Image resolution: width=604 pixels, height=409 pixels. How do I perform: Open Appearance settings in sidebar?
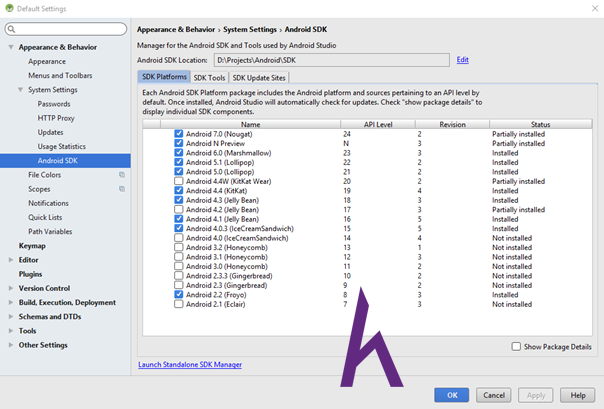(x=47, y=61)
